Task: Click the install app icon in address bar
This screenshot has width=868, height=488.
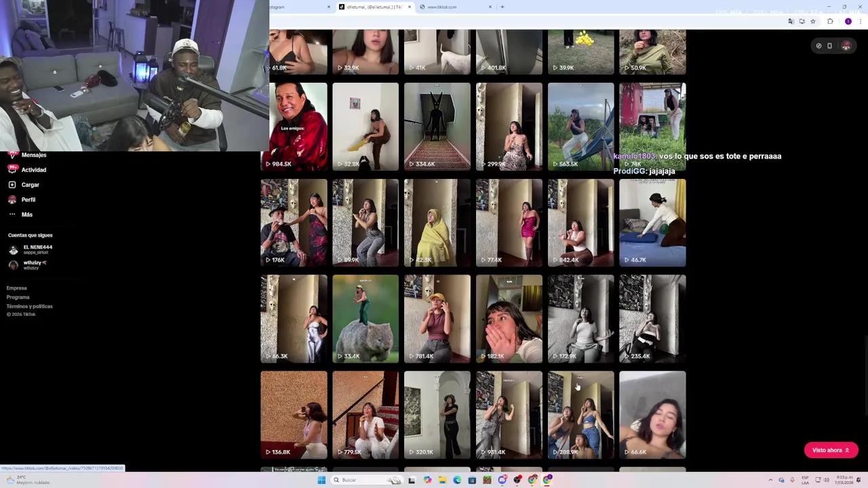Action: click(x=802, y=22)
